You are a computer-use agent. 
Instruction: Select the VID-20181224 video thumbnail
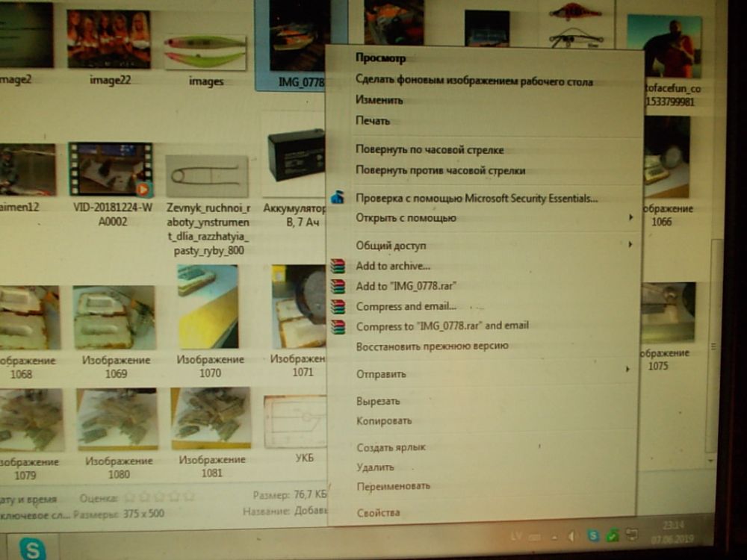pyautogui.click(x=111, y=170)
